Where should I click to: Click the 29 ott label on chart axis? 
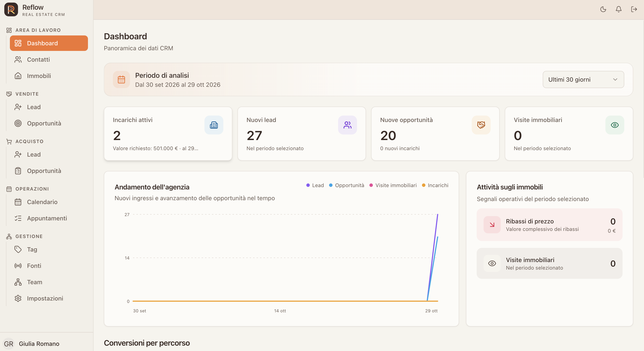pos(431,311)
